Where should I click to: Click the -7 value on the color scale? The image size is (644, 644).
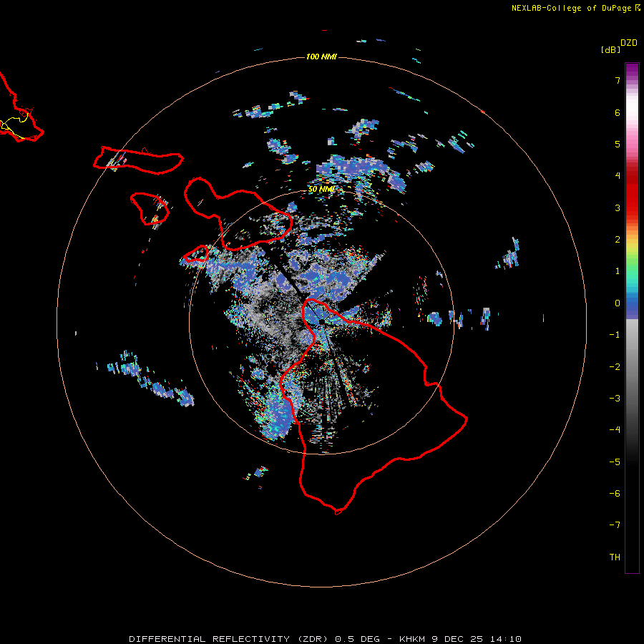[615, 525]
